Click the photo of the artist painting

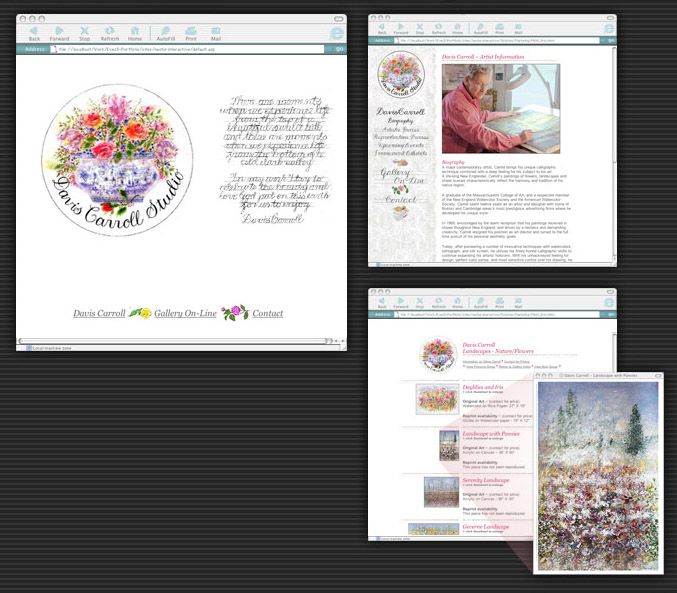coord(501,108)
